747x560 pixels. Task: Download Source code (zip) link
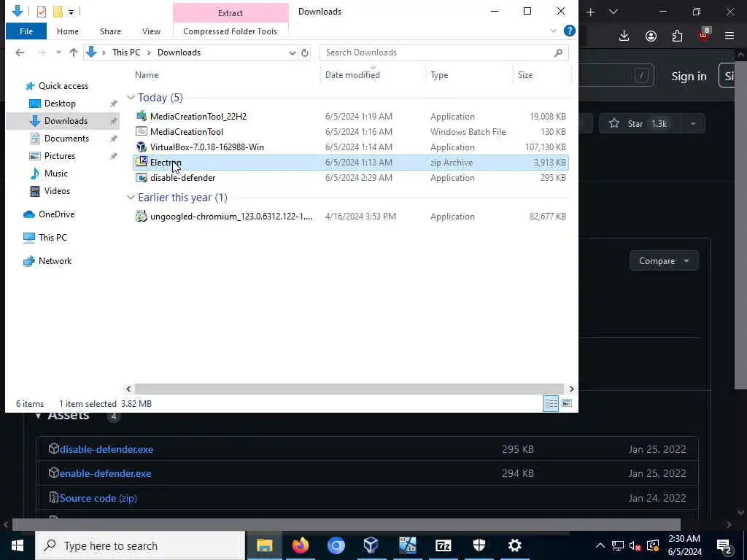tap(98, 498)
